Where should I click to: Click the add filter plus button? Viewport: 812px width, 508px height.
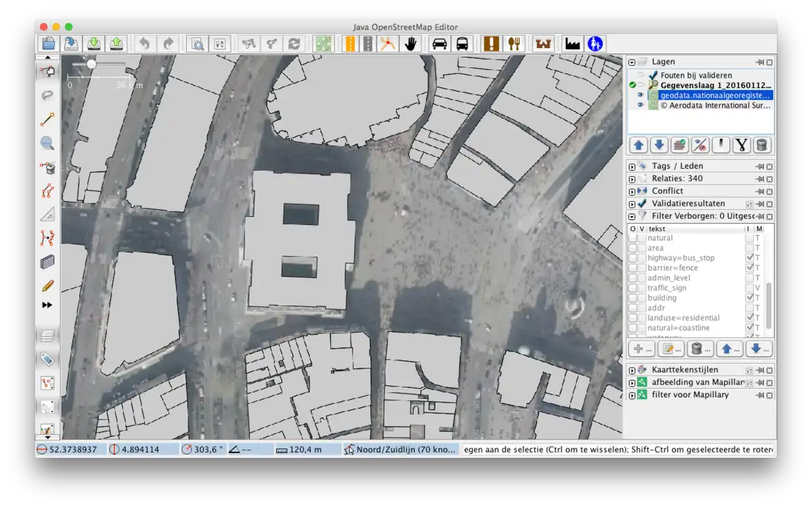(x=640, y=349)
